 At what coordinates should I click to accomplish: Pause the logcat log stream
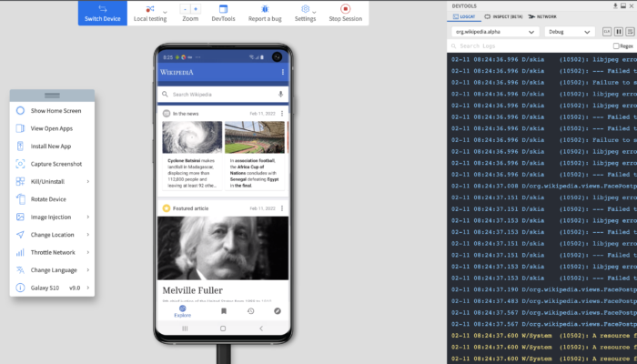pos(618,31)
